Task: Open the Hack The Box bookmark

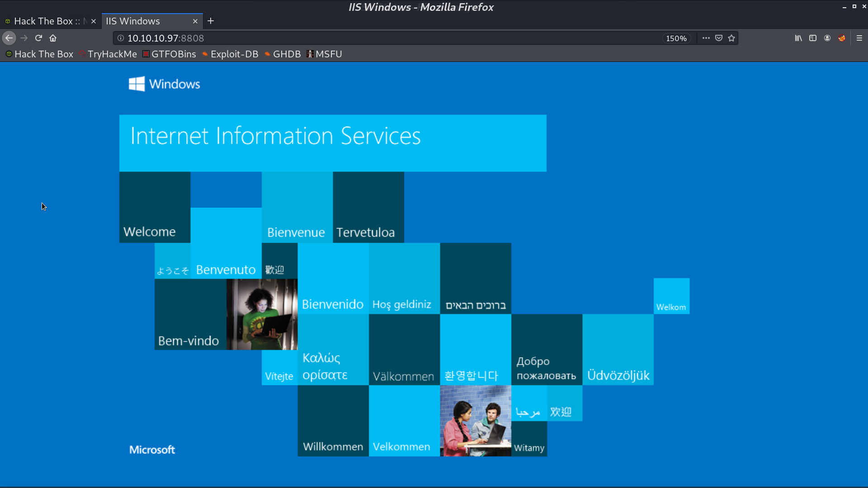Action: tap(39, 54)
